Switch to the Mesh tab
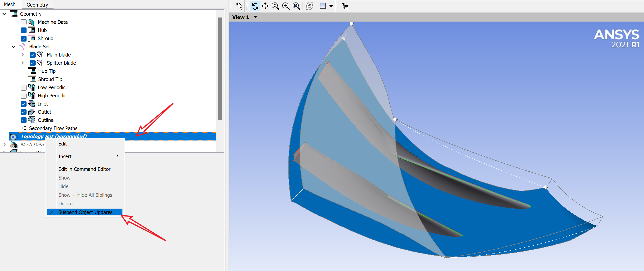Viewport: 644px width, 271px height. [x=10, y=5]
